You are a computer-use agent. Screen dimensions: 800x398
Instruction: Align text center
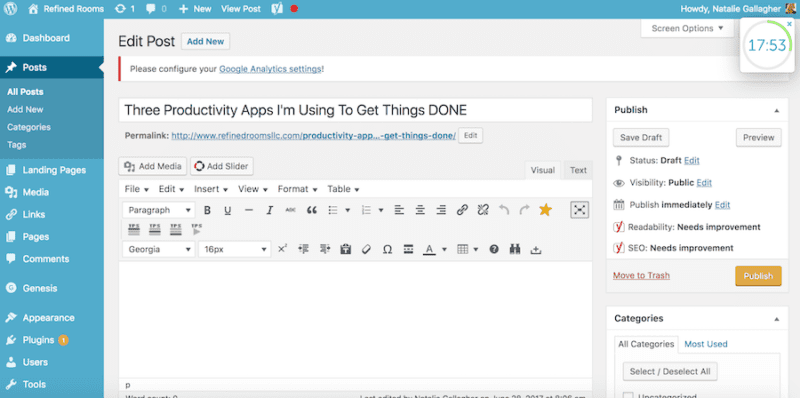(420, 210)
